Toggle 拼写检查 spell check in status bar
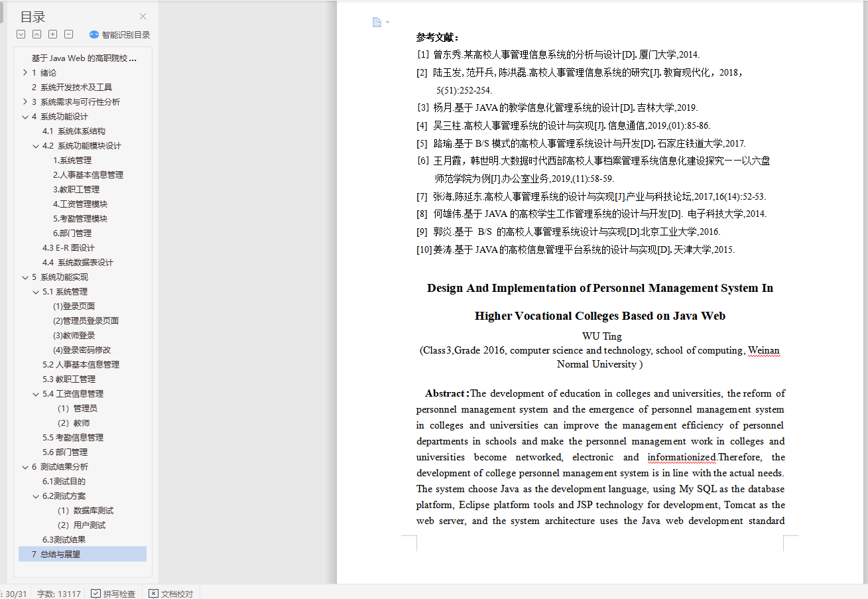Image resolution: width=868 pixels, height=599 pixels. click(113, 594)
